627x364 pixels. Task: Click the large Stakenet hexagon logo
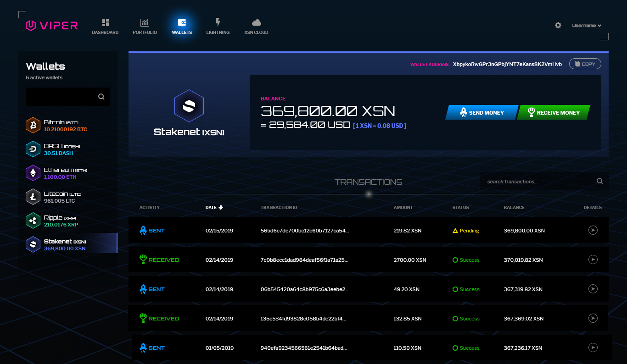[189, 106]
